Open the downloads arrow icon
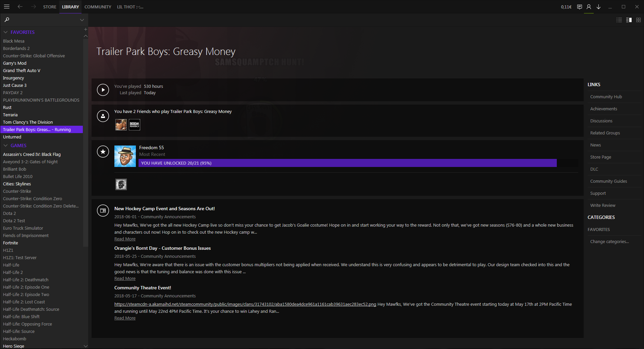Screen dimensions: 644x349 (x=598, y=7)
